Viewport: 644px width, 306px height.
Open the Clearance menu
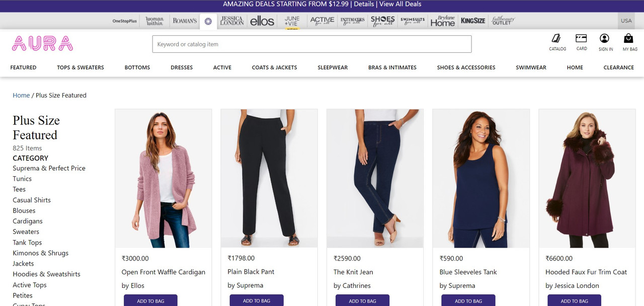pos(619,67)
